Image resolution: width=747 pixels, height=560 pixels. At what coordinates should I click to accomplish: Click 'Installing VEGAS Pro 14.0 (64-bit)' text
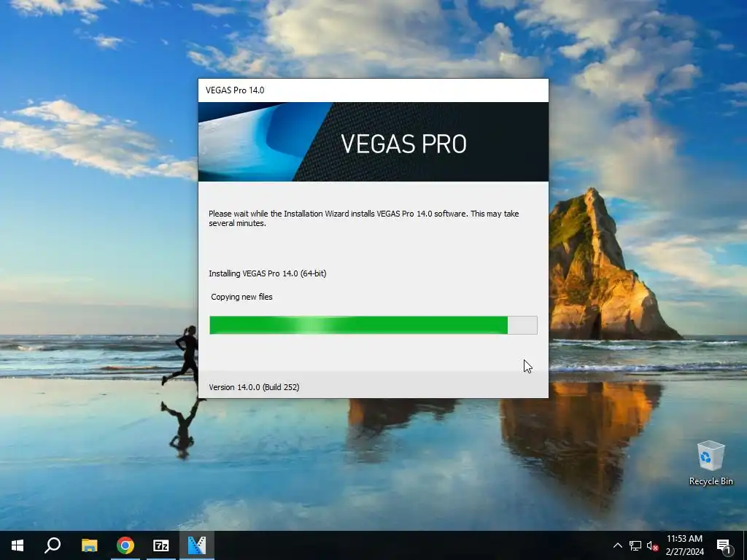(x=267, y=273)
